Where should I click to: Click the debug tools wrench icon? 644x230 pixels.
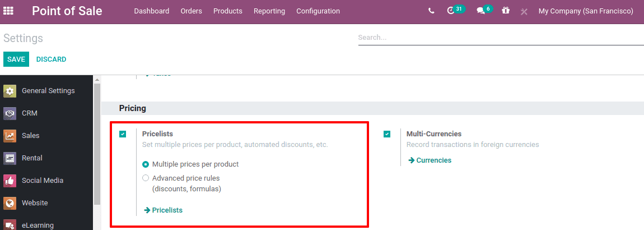tap(524, 11)
